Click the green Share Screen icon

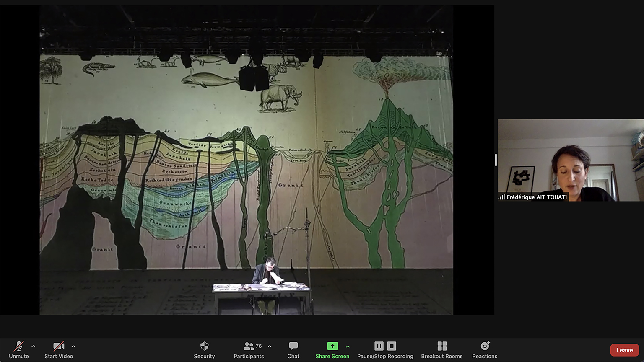(x=332, y=346)
